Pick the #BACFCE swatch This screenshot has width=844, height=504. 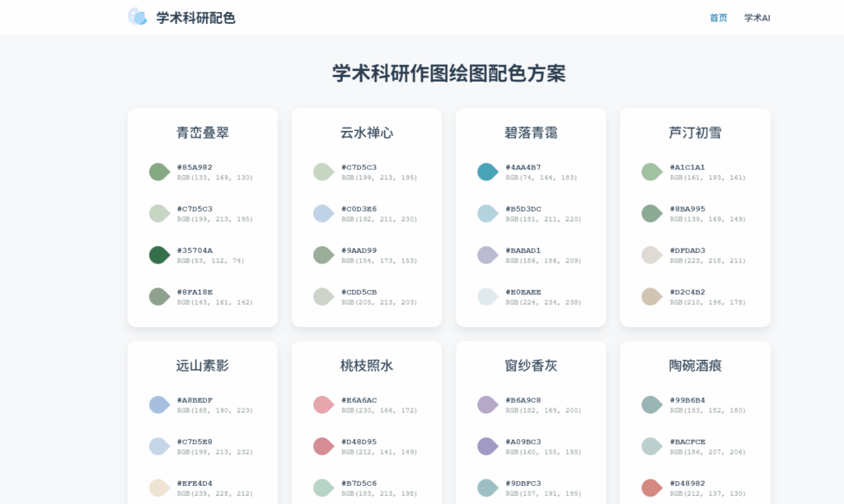pyautogui.click(x=652, y=446)
